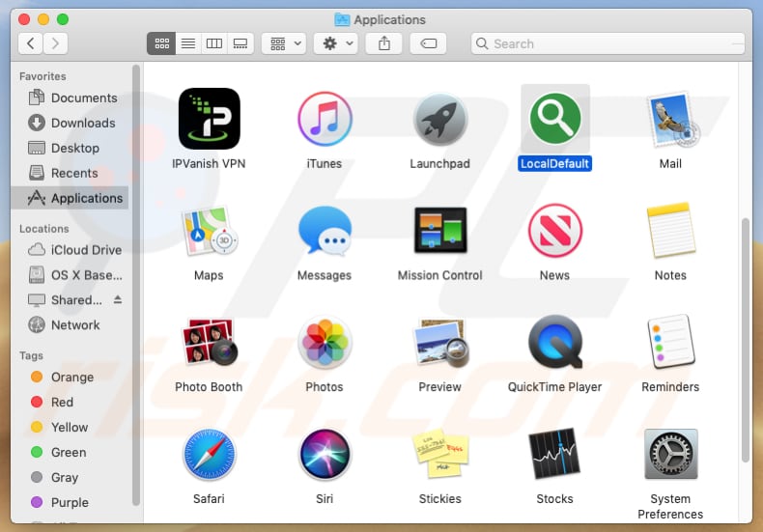Filter by the Green tag
Screen dimensions: 763x532
tap(71, 452)
